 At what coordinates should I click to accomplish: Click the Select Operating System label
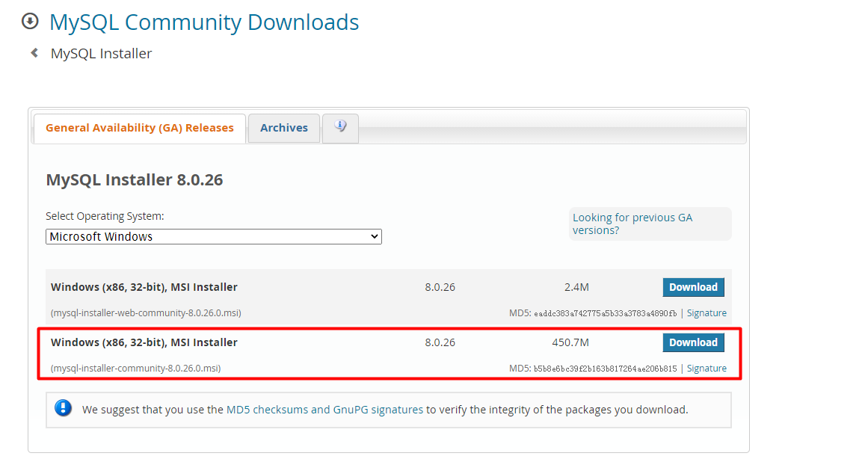tap(105, 217)
